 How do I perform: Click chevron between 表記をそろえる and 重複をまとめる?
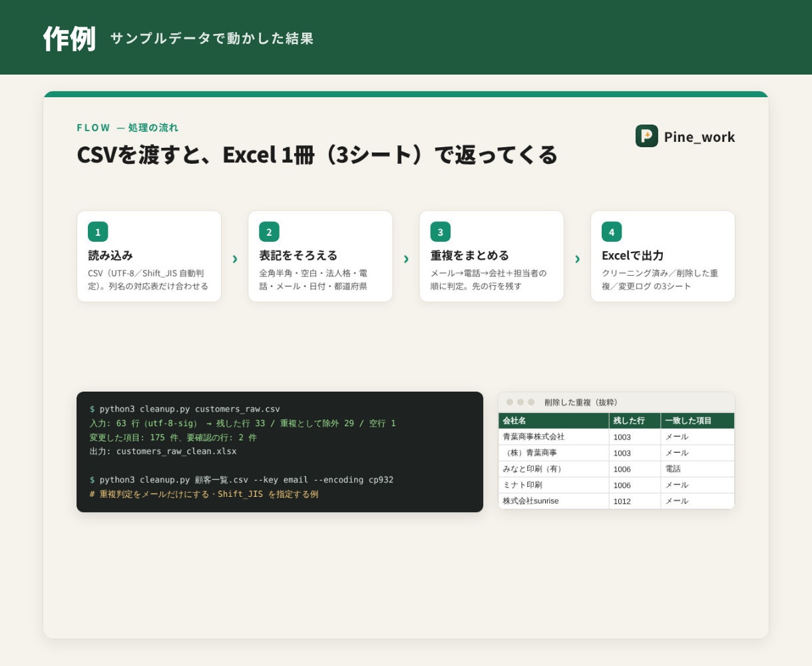click(406, 259)
